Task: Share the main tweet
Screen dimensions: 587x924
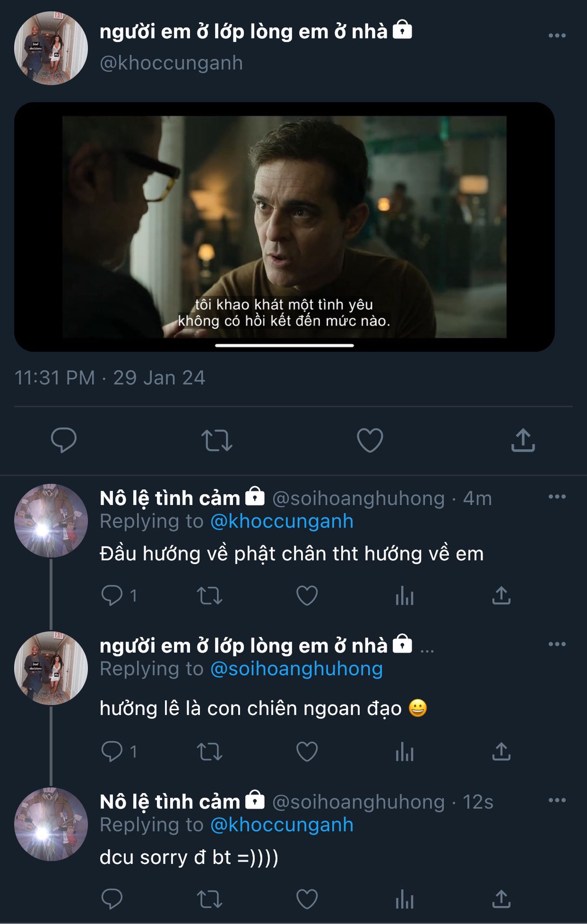Action: click(523, 440)
